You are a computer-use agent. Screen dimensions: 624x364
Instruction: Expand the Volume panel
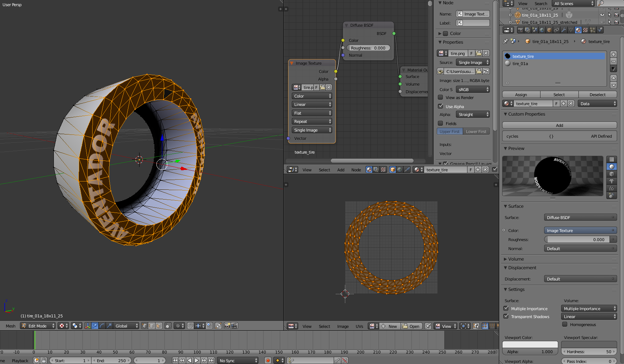pos(506,259)
